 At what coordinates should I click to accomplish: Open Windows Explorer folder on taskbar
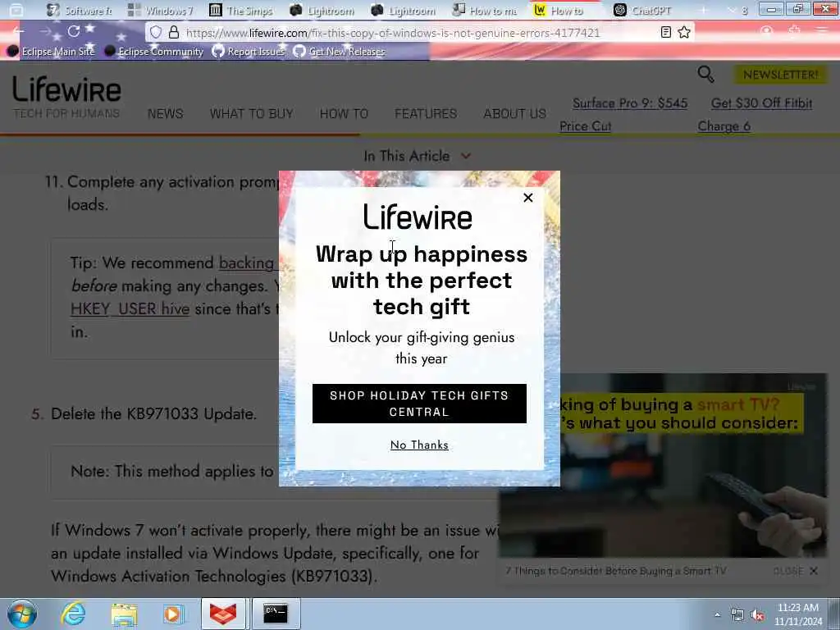(125, 614)
